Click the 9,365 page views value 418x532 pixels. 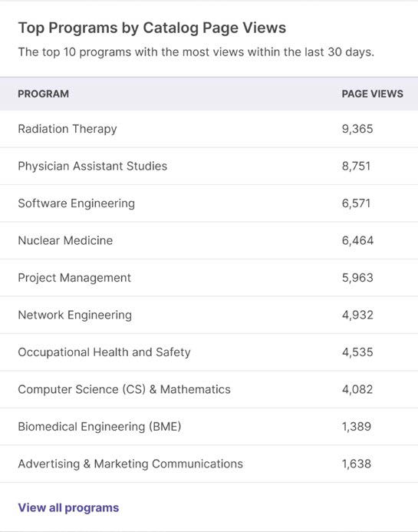[357, 129]
